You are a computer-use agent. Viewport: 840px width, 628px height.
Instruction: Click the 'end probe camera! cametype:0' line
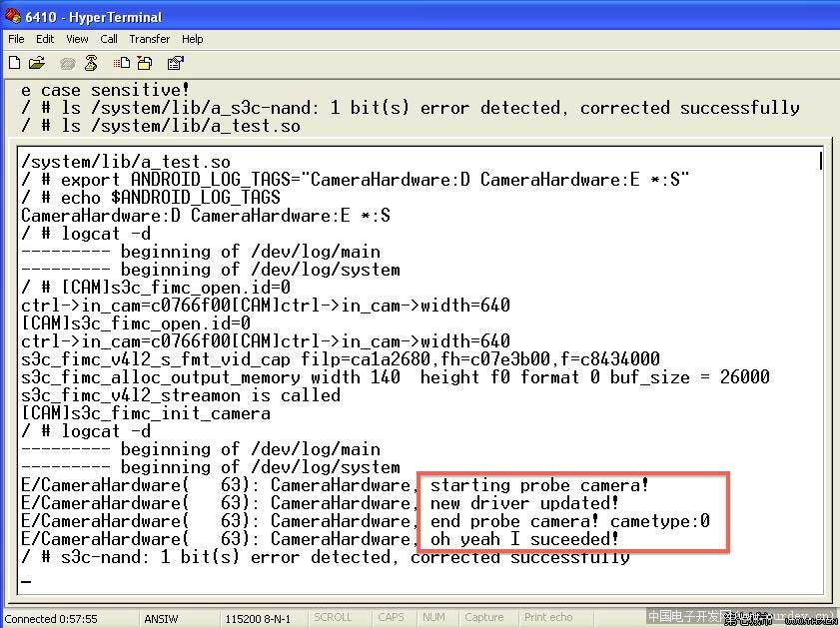coord(570,521)
